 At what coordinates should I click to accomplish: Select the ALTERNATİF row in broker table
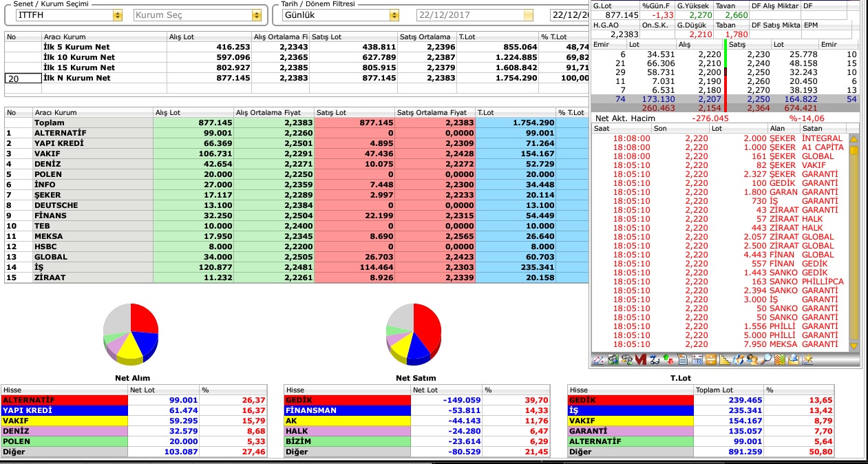(x=296, y=133)
